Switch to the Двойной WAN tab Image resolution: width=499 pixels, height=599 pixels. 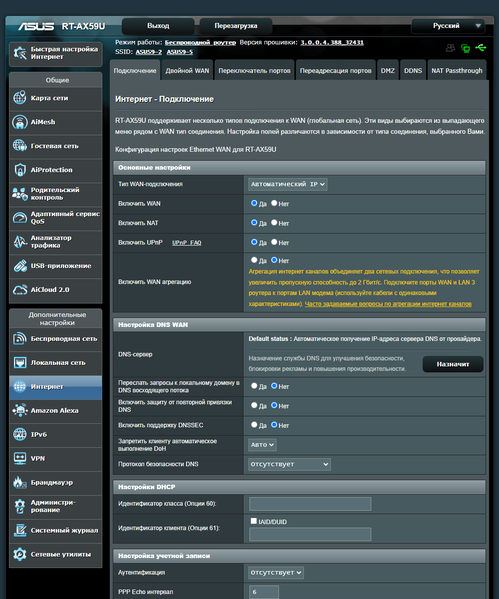(x=187, y=70)
